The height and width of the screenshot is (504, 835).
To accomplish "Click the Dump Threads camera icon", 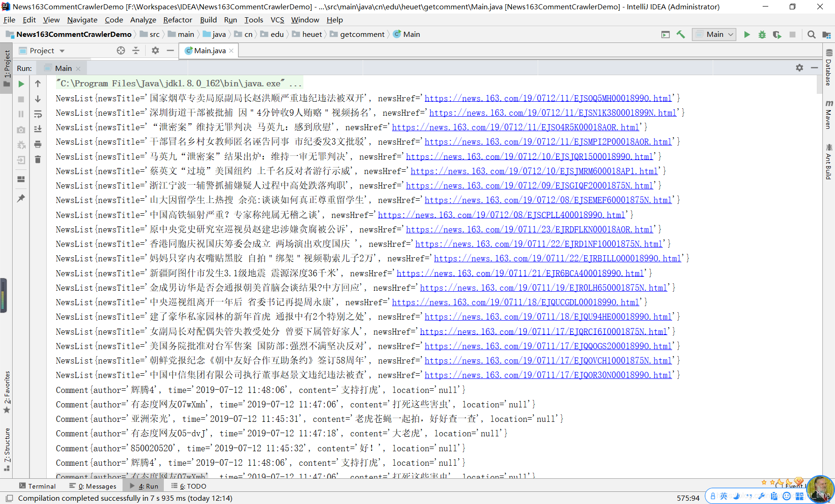I will pos(21,130).
